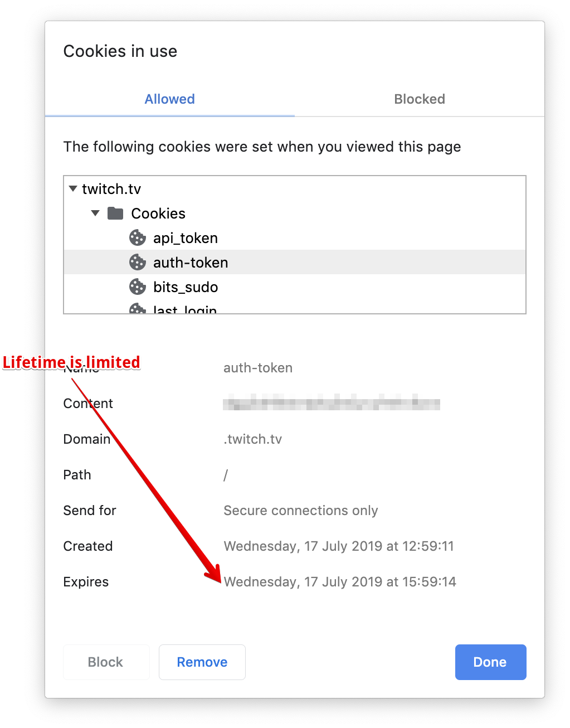Click the Cookies folder icon

[116, 213]
